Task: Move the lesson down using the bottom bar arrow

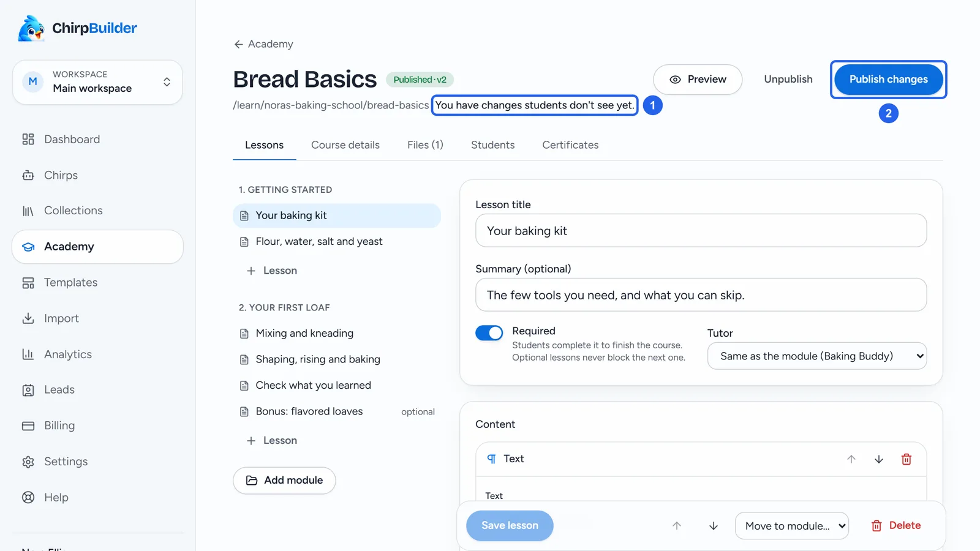Action: click(x=714, y=526)
